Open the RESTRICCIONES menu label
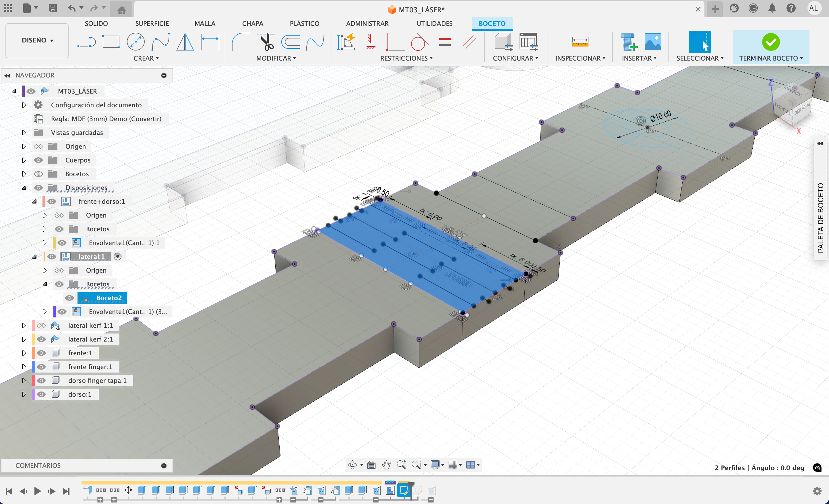This screenshot has width=829, height=504. [406, 58]
